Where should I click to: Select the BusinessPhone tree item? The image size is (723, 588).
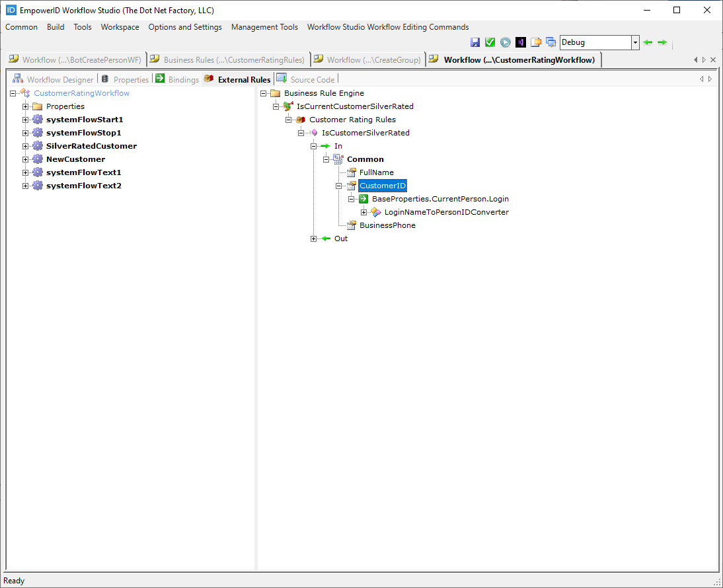point(387,225)
